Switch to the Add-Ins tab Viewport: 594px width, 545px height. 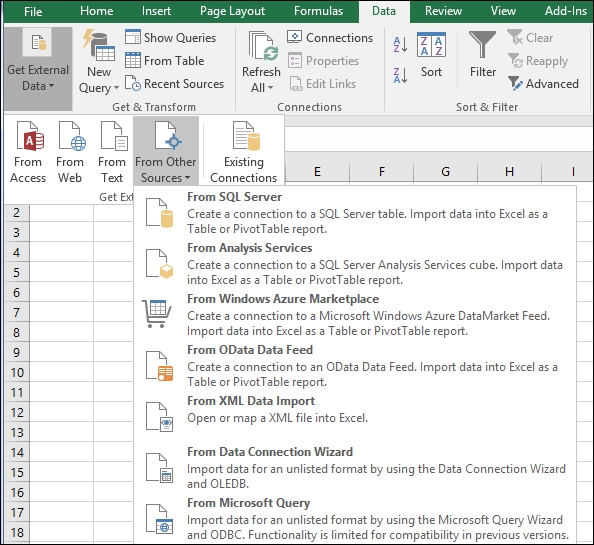[x=565, y=11]
